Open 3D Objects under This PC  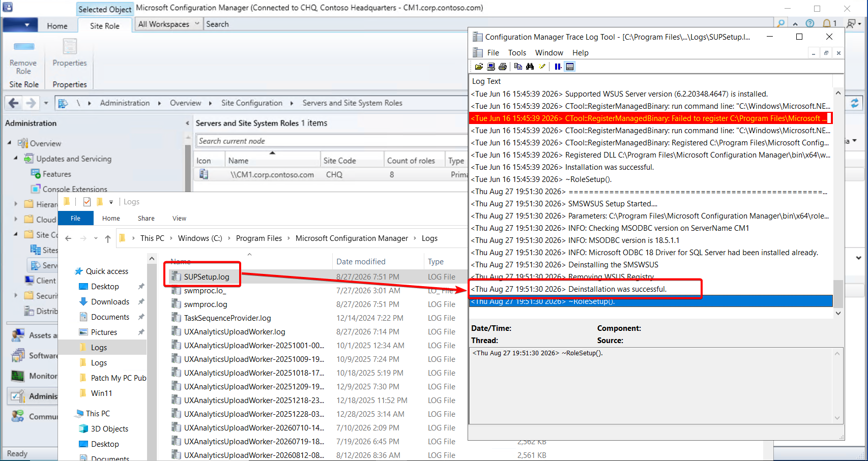[109, 429]
